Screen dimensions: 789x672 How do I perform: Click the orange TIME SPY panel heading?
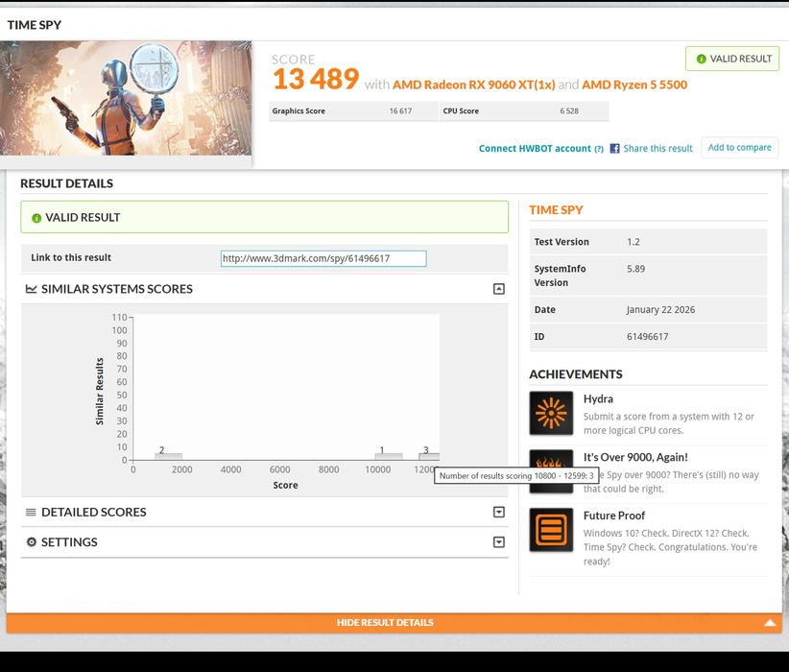click(556, 210)
